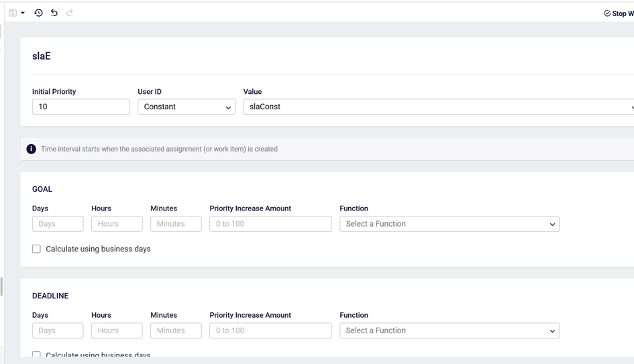Click the save icon in the toolbar

point(13,13)
